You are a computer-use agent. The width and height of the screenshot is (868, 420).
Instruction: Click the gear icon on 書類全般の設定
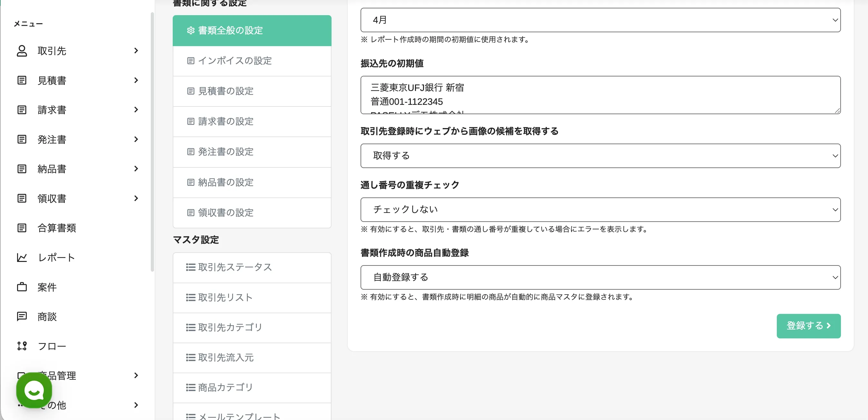pos(191,31)
